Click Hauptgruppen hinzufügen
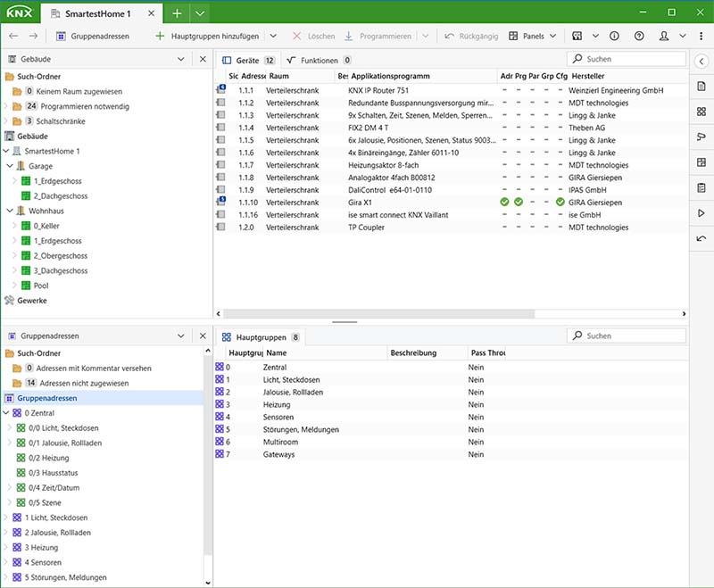 coord(208,36)
